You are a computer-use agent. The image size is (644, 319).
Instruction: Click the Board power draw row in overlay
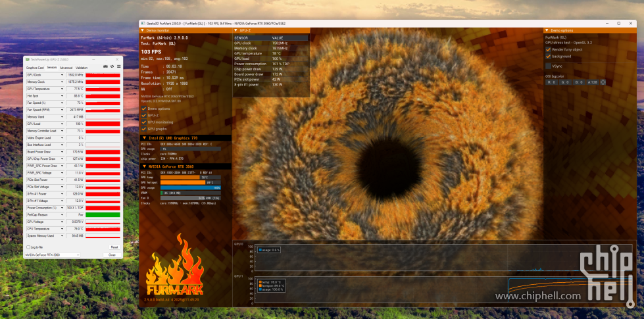270,74
